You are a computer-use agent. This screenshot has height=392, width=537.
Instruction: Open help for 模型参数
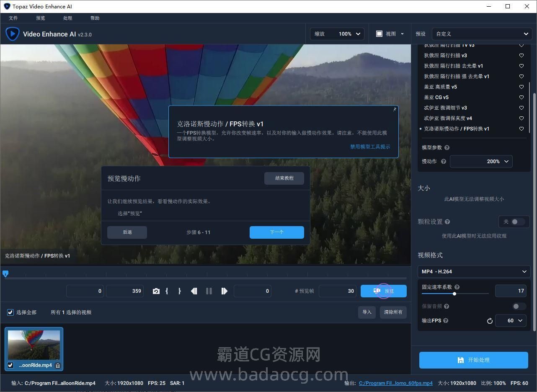coord(447,147)
